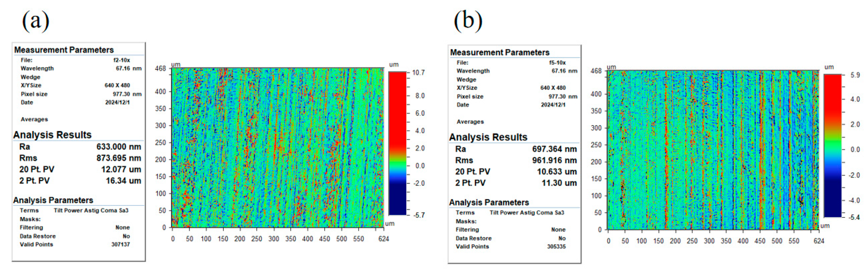The width and height of the screenshot is (868, 275).
Task: Select the 20 Pt. PV value 12.077 um
Action: click(x=121, y=170)
